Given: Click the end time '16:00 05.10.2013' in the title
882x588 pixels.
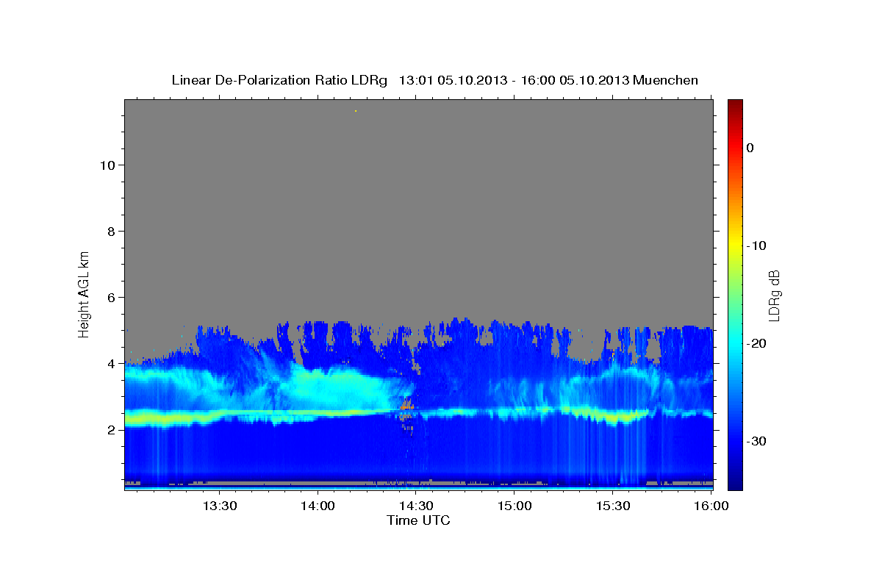Looking at the screenshot, I should click(x=575, y=80).
